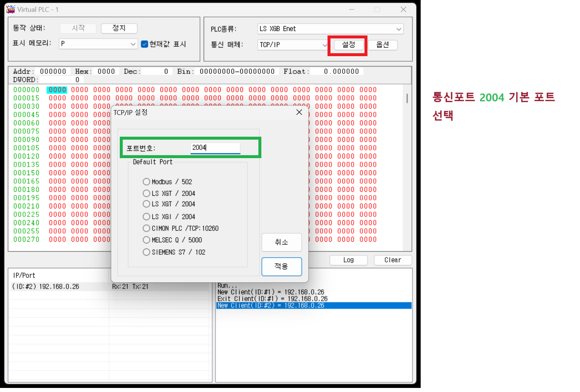
Task: Open the 옵션 button
Action: click(x=383, y=45)
